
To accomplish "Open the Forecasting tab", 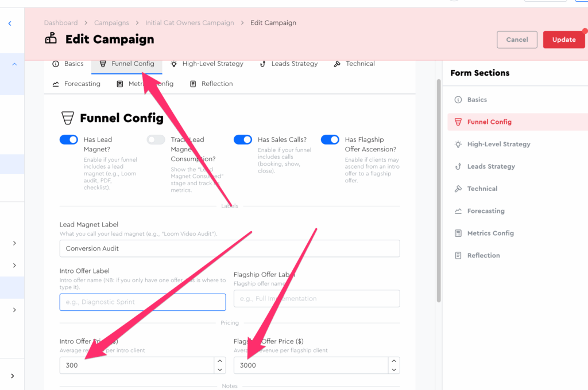I will coord(76,84).
